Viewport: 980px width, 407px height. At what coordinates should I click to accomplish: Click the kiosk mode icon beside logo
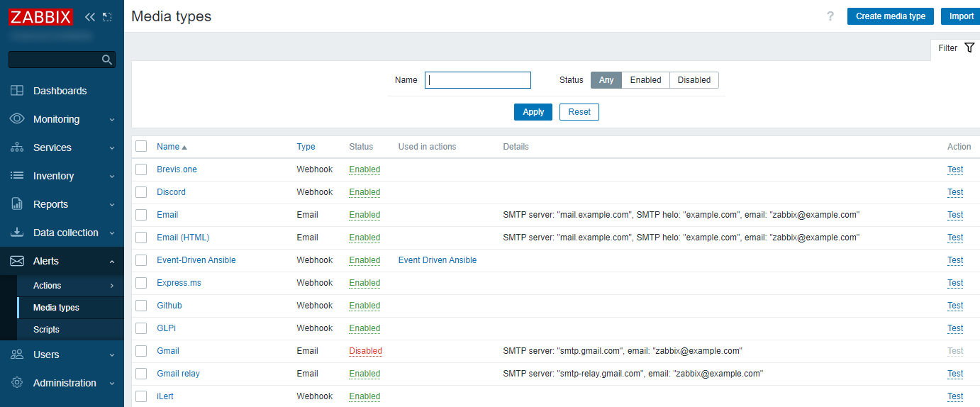pos(107,16)
